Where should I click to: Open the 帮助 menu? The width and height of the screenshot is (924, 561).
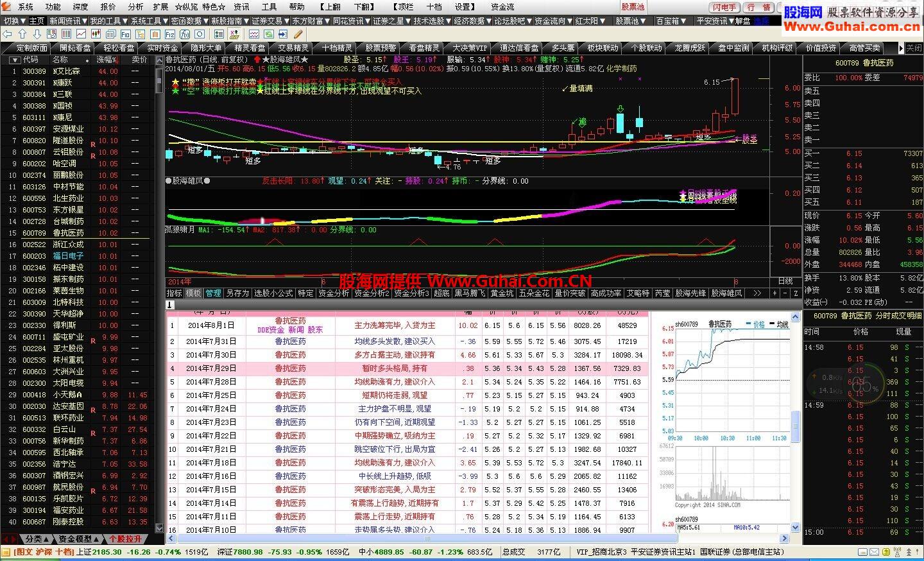coord(296,7)
